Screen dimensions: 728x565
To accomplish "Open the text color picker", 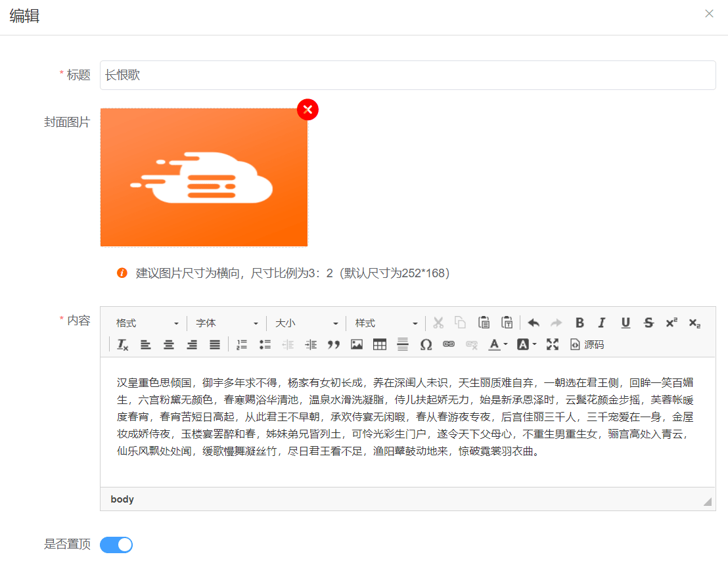I will click(x=497, y=344).
